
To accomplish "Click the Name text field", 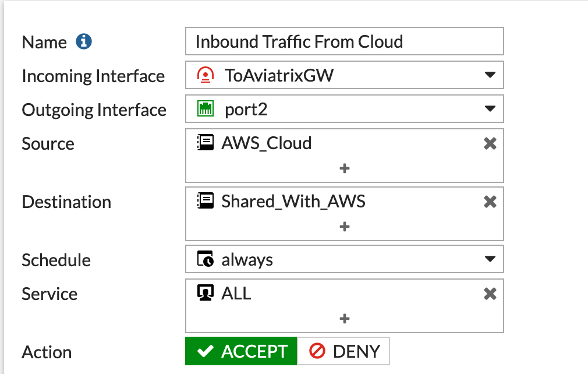I will coord(345,42).
